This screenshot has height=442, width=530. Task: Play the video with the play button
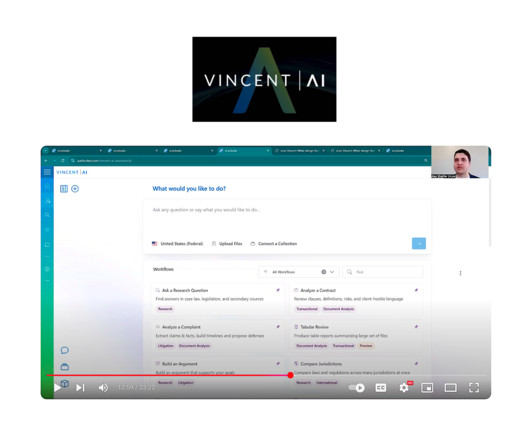pyautogui.click(x=57, y=388)
